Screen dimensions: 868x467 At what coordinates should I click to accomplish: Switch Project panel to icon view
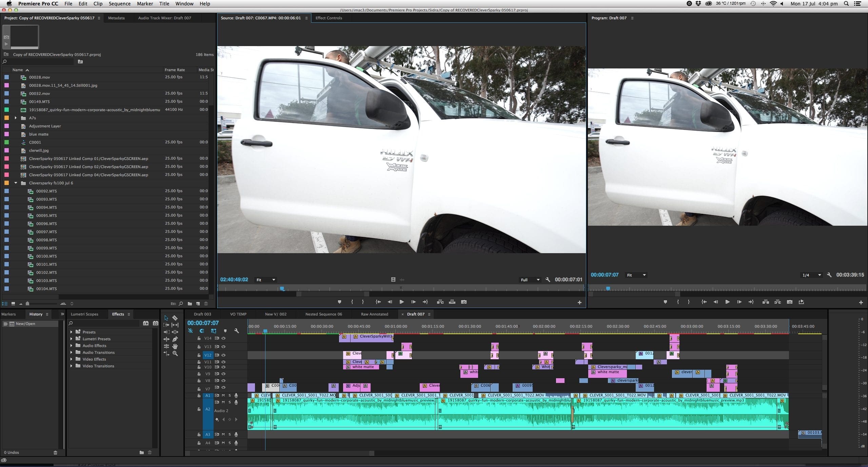(13, 304)
